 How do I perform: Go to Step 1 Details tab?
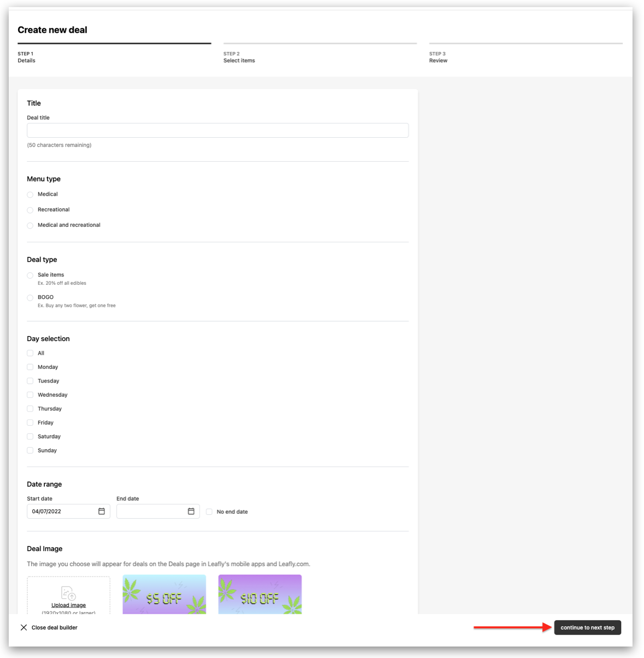(x=114, y=54)
